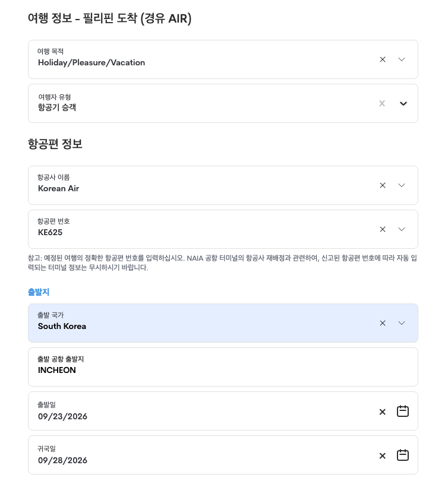Screen dimensions: 448x484
Task: Clear the KE625 flight number
Action: pyautogui.click(x=383, y=229)
